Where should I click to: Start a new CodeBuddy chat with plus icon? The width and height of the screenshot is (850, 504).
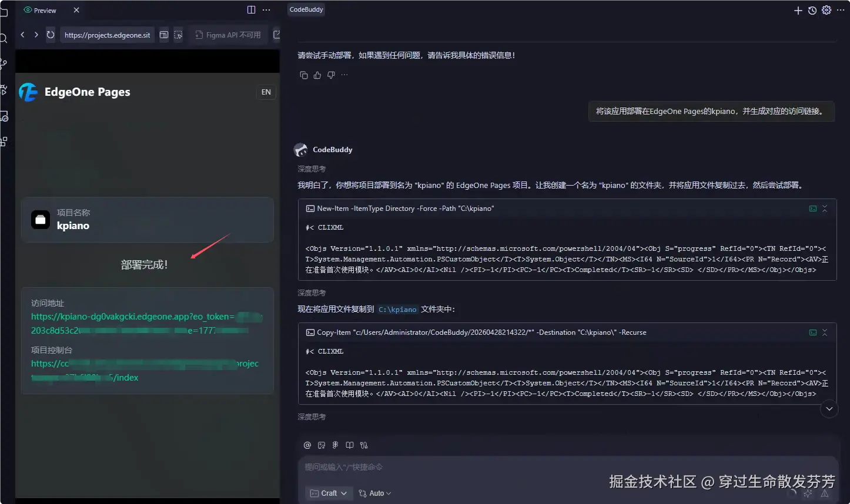pyautogui.click(x=798, y=11)
